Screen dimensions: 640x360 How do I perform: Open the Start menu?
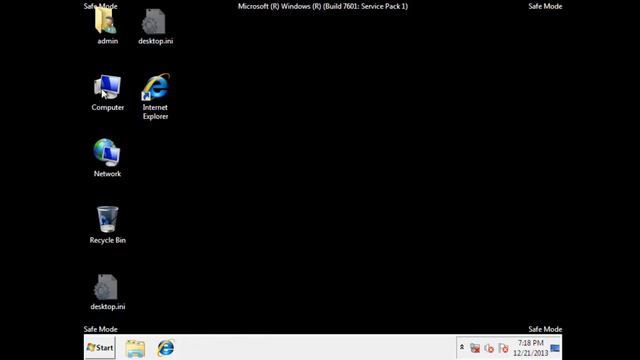coord(100,348)
